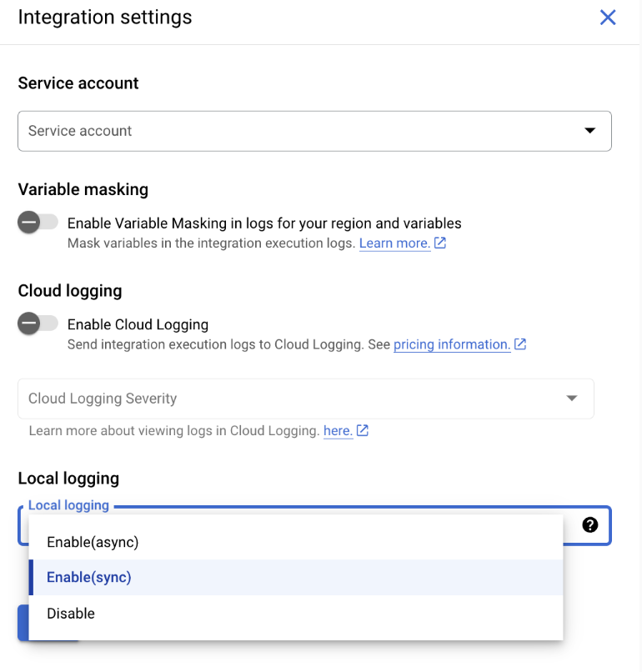The image size is (642, 672).
Task: Click the help icon beside Local logging
Action: coord(591,525)
